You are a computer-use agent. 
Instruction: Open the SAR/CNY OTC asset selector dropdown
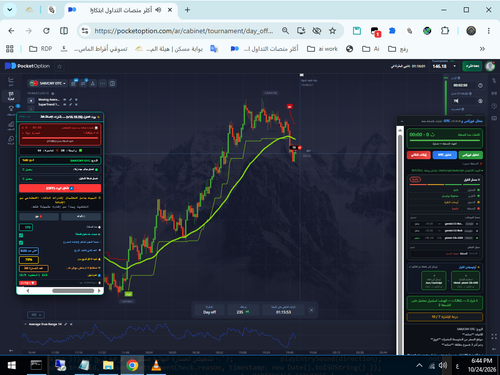(x=48, y=83)
